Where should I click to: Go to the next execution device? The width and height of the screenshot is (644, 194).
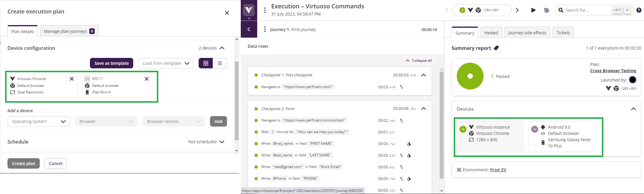(517, 10)
